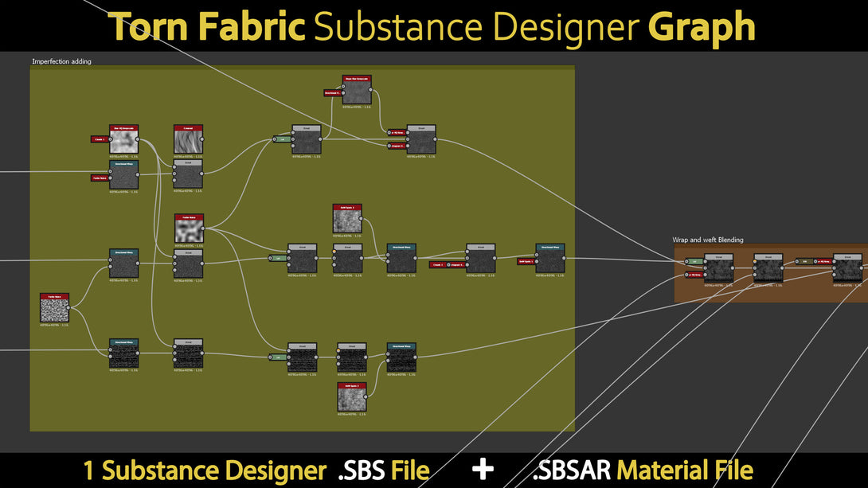
Task: Select the 'Imperfection adding' frame title
Action: pyautogui.click(x=61, y=61)
